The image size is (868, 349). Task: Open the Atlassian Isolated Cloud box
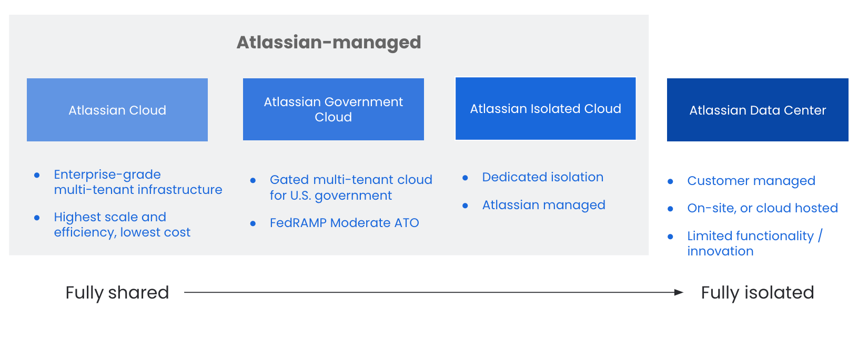click(546, 109)
